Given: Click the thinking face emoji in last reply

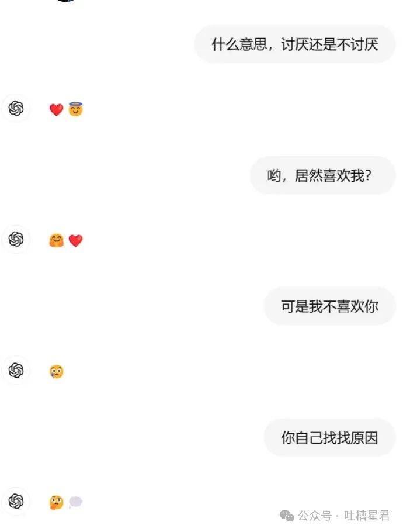Looking at the screenshot, I should coord(56,502).
